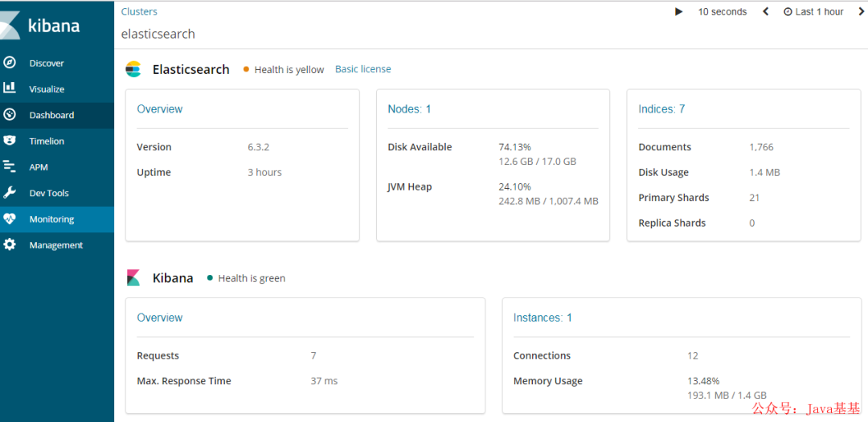
Task: Open Discover compass icon
Action: 10,63
